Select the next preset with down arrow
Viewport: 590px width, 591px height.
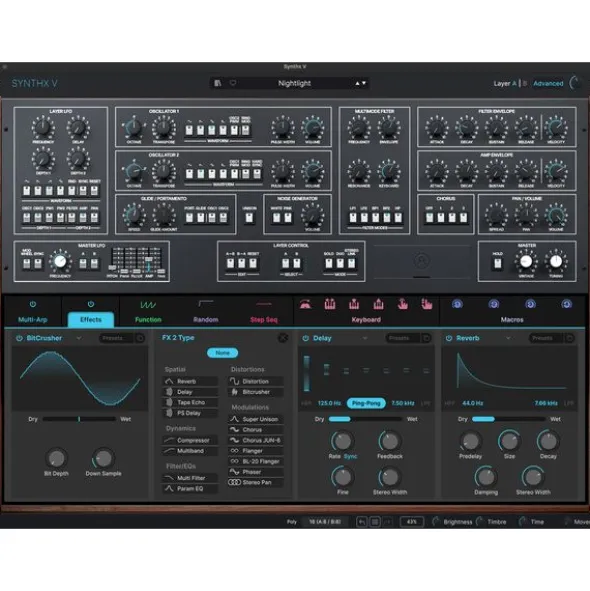coord(364,83)
